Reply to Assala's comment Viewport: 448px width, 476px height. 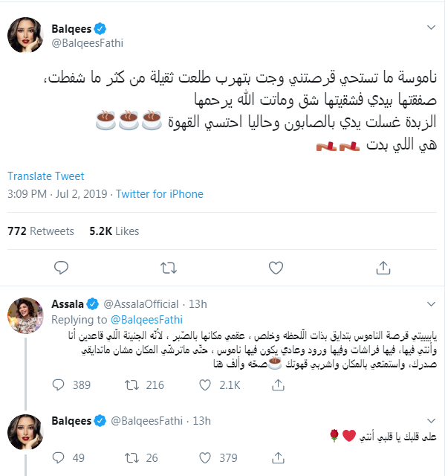[62, 385]
